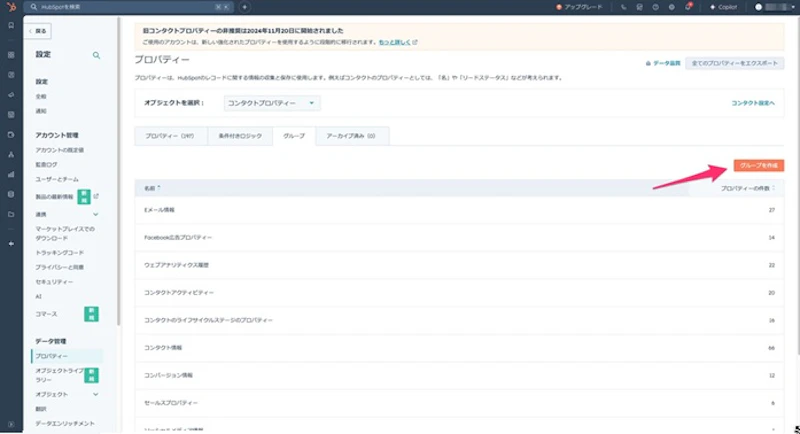Open the もっと詳しく link in banner
The height and width of the screenshot is (434, 800).
point(395,42)
